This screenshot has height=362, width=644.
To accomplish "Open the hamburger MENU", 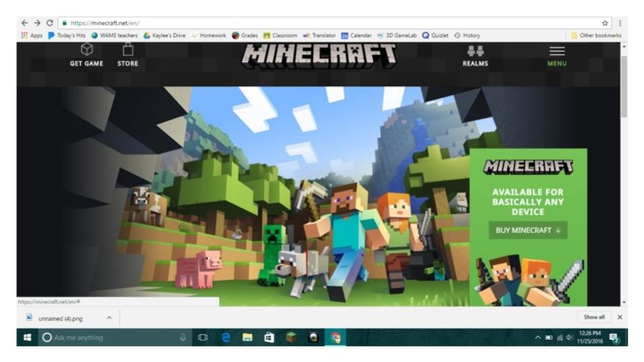I will [557, 55].
